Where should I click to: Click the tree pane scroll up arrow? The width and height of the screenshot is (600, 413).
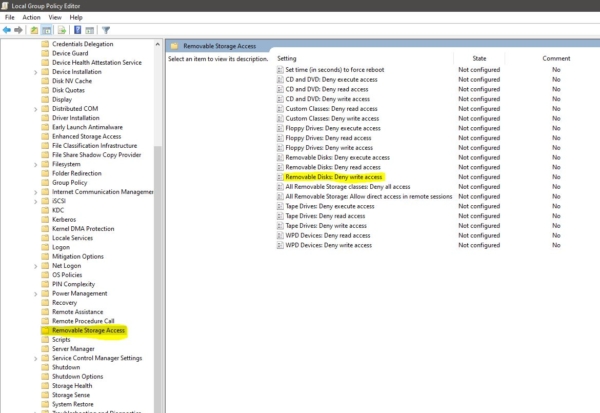coord(158,44)
